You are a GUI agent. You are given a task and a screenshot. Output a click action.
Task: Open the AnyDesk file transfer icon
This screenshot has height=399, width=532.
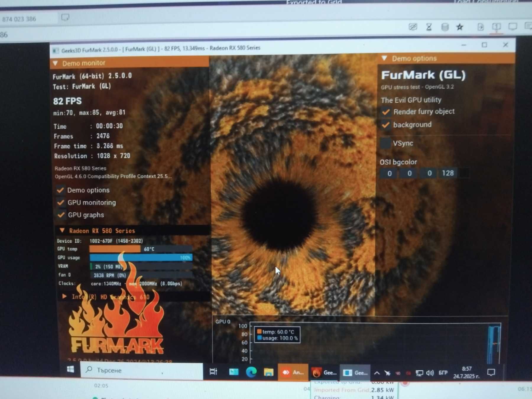tap(480, 27)
